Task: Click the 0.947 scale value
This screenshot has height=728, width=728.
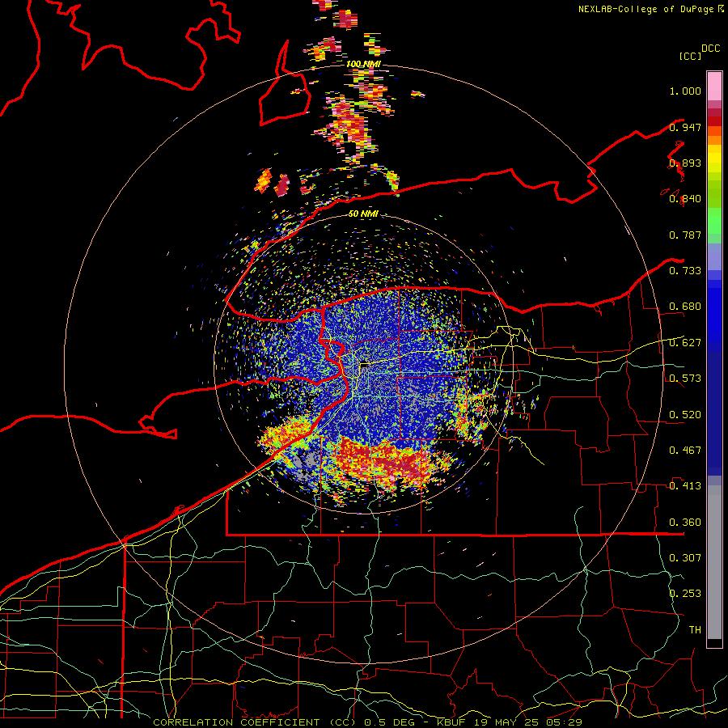Action: (x=685, y=127)
